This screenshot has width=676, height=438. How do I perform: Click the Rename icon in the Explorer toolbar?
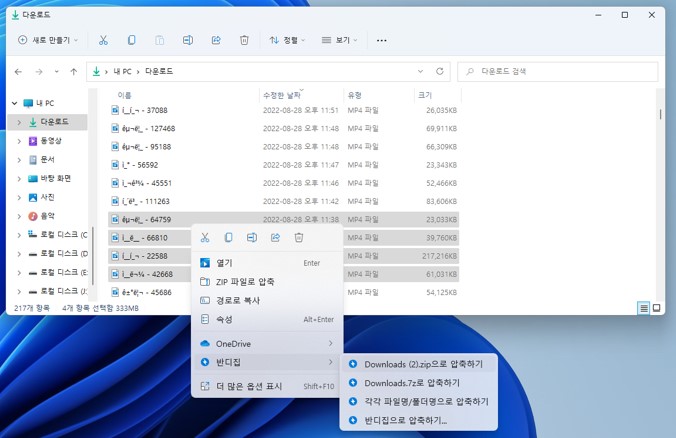[x=188, y=40]
